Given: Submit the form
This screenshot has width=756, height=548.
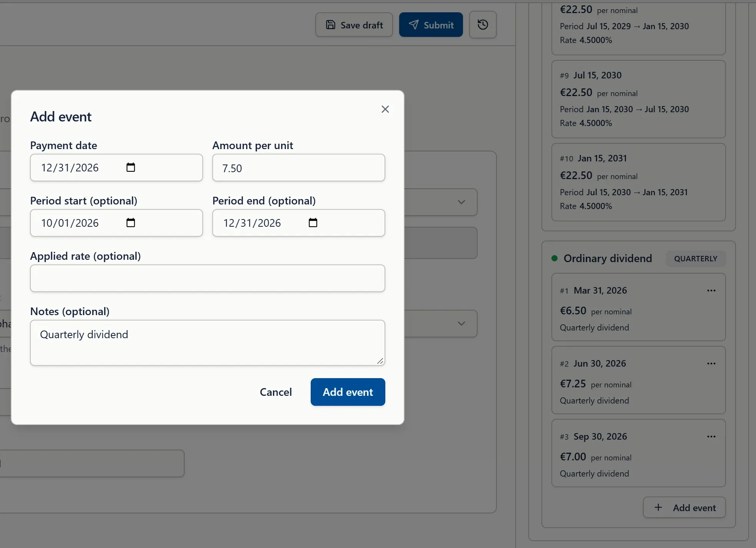Looking at the screenshot, I should pyautogui.click(x=431, y=25).
